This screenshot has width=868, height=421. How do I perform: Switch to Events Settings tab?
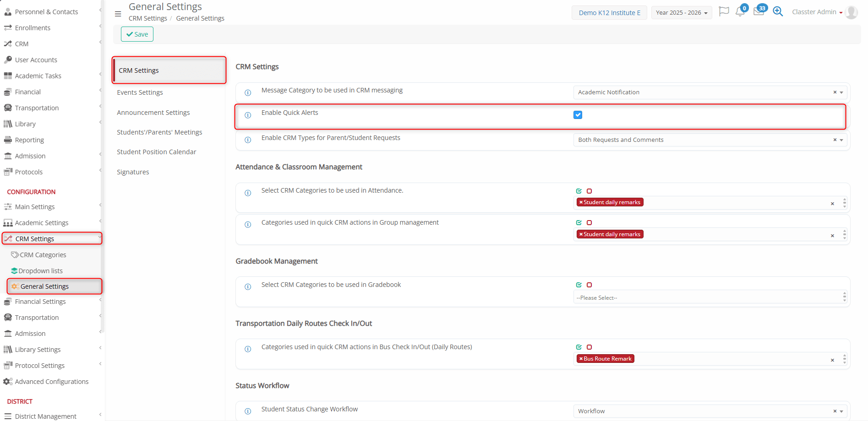coord(140,92)
